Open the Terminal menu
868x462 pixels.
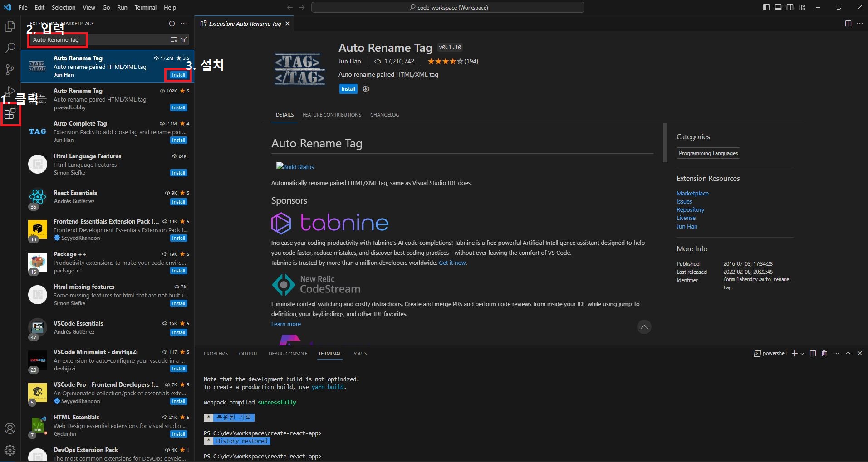point(145,7)
